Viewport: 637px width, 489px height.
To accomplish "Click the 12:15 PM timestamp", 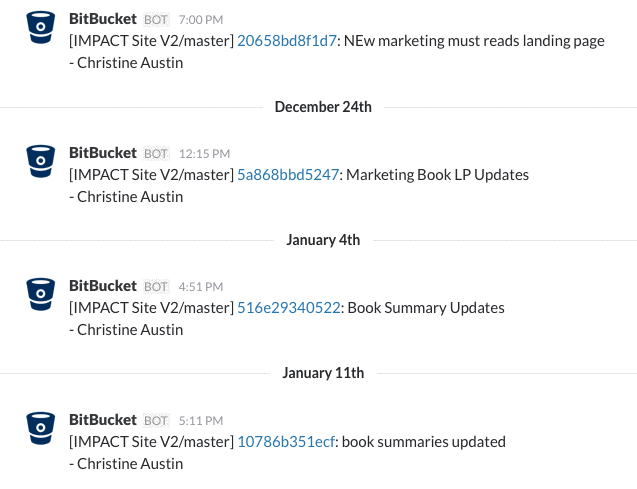I will click(204, 154).
